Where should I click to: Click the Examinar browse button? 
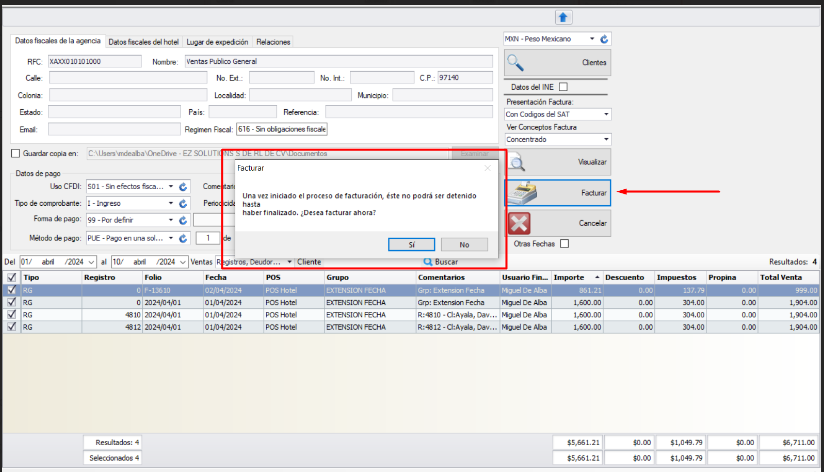[x=475, y=153]
